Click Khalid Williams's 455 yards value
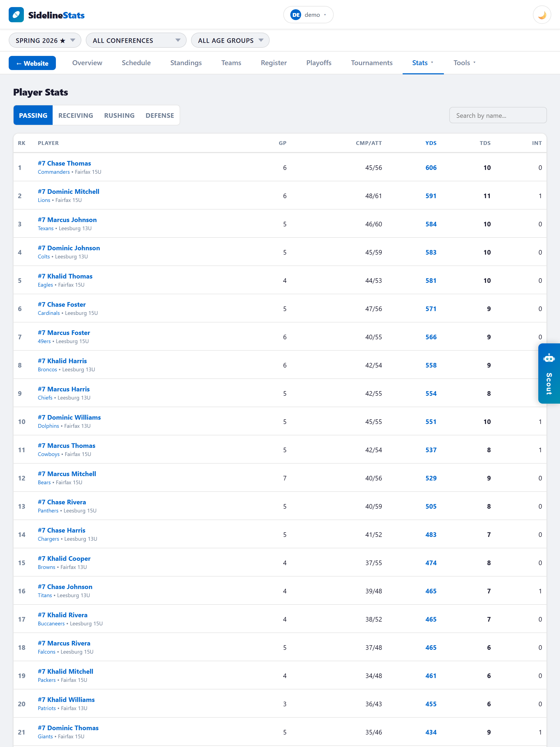 (431, 704)
